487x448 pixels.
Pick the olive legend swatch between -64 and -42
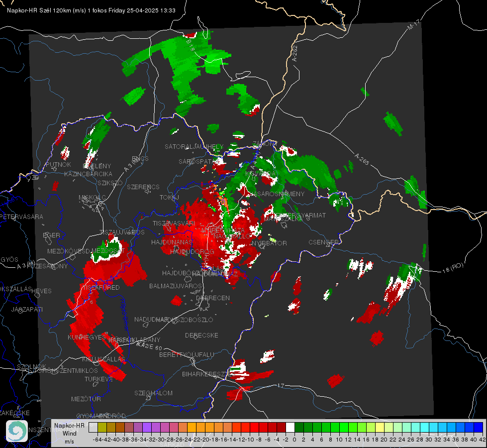102,428
